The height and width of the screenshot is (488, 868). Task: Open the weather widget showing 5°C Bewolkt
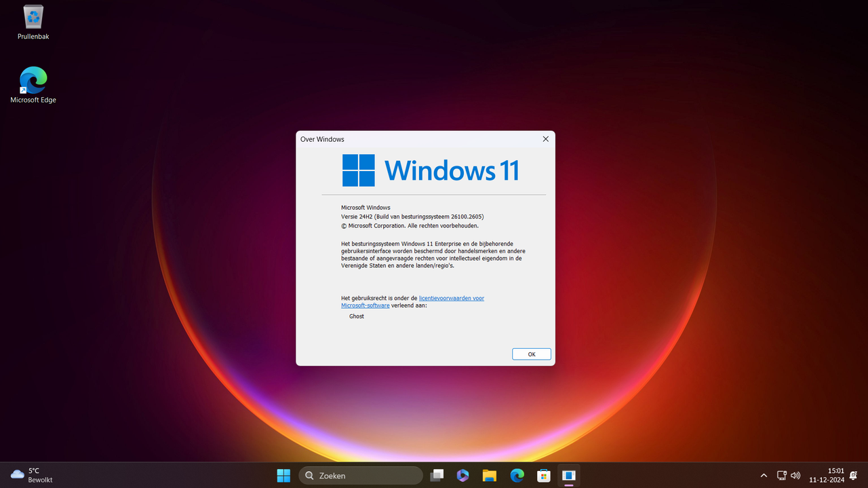[32, 475]
